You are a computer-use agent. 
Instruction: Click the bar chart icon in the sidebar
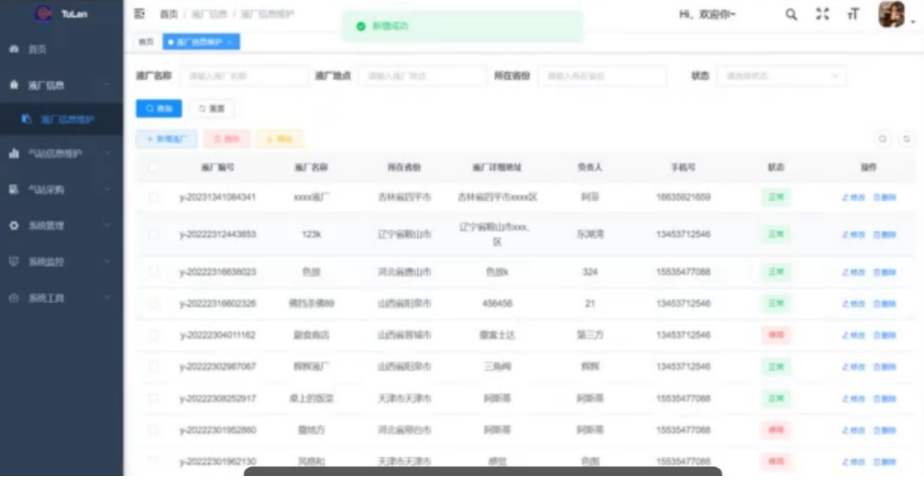pos(14,154)
